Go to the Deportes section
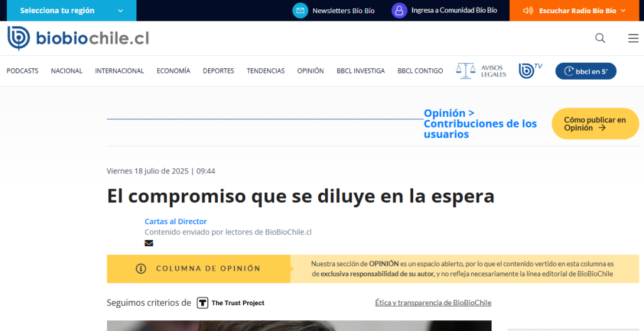This screenshot has width=644, height=331. (218, 71)
